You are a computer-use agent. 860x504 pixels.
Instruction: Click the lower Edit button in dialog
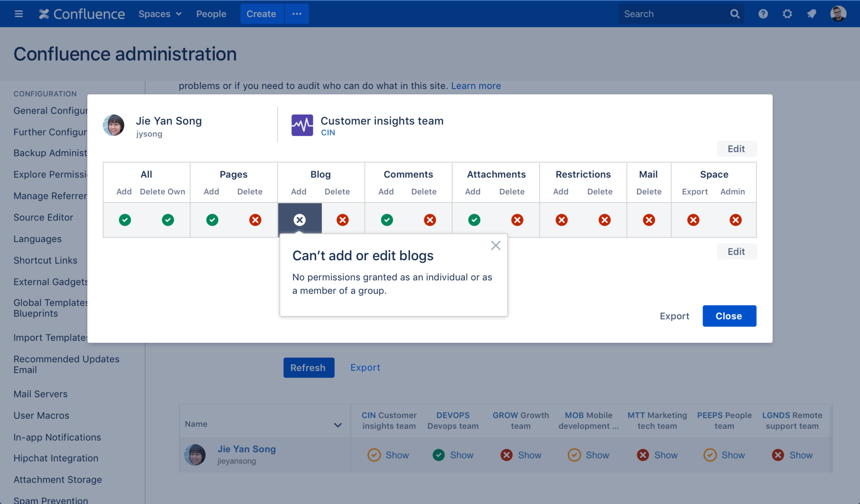pyautogui.click(x=736, y=251)
